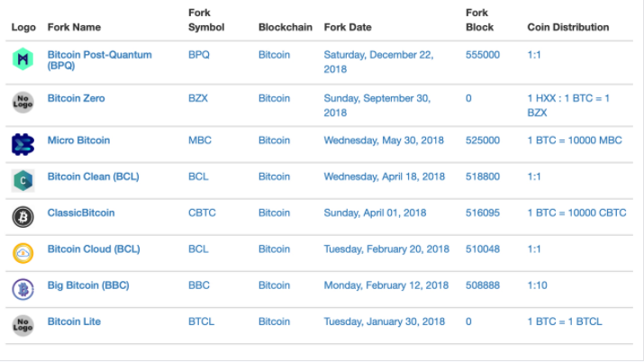Click the Blockchain link in Bitcoin Clean row
This screenshot has height=362, width=644.
coord(274,176)
